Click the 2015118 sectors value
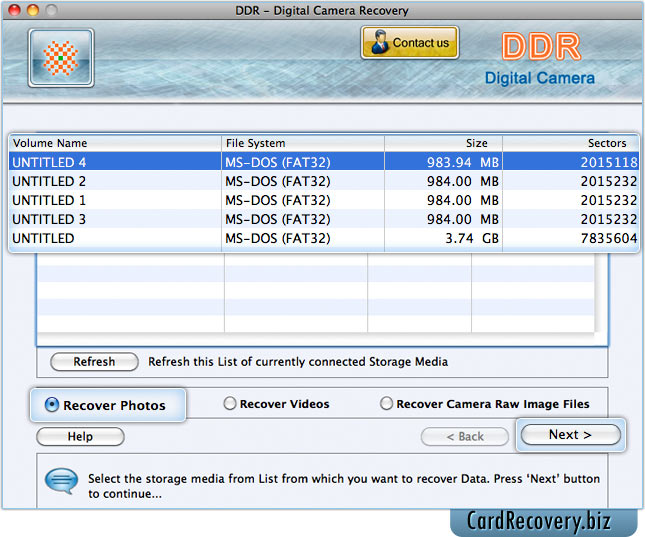The image size is (645, 537). (x=609, y=162)
